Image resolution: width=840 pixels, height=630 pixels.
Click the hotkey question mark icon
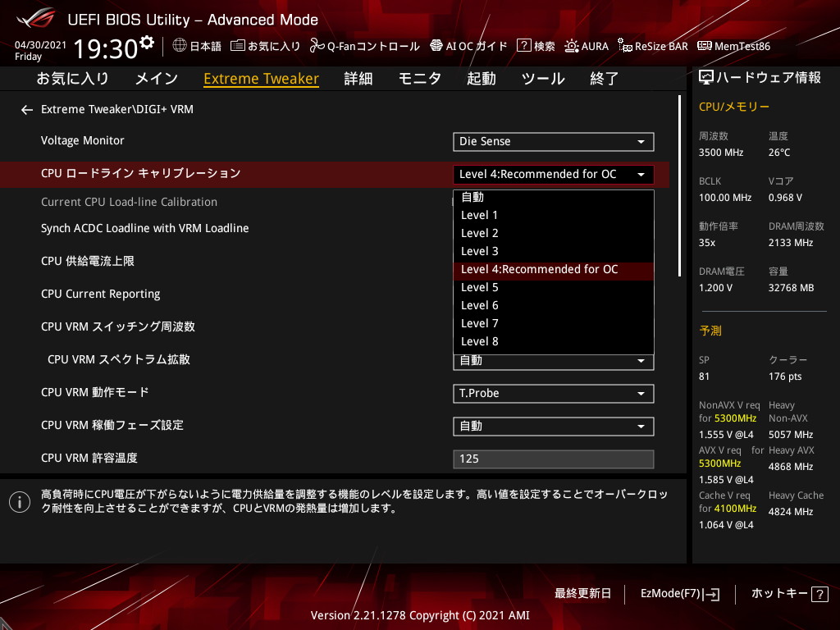click(819, 594)
